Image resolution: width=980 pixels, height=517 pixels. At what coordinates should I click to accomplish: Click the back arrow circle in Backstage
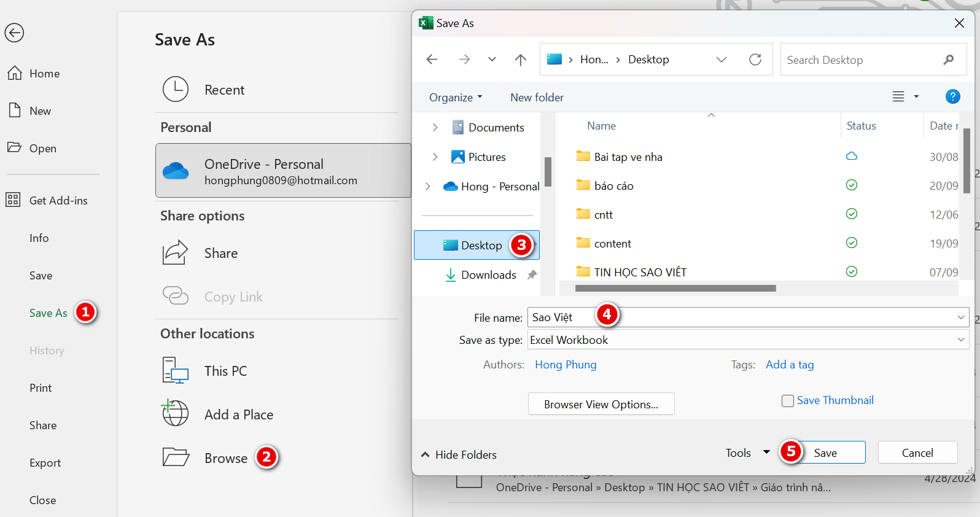tap(14, 33)
